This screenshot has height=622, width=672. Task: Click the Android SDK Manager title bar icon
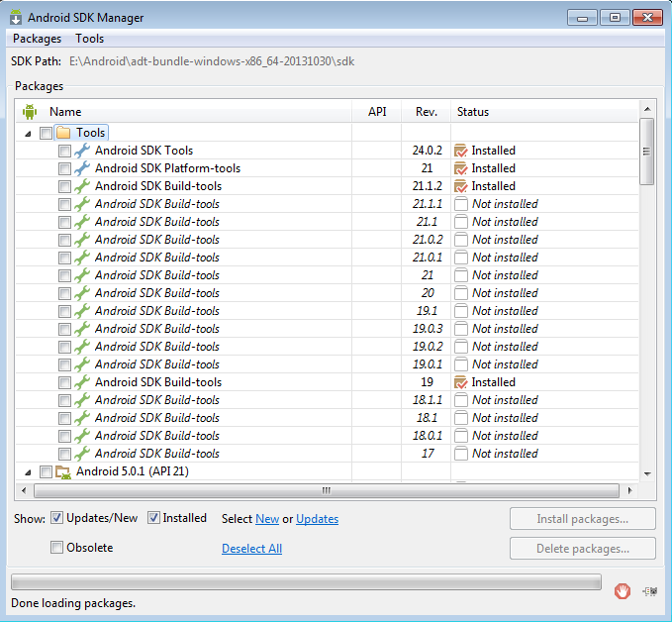(x=16, y=17)
